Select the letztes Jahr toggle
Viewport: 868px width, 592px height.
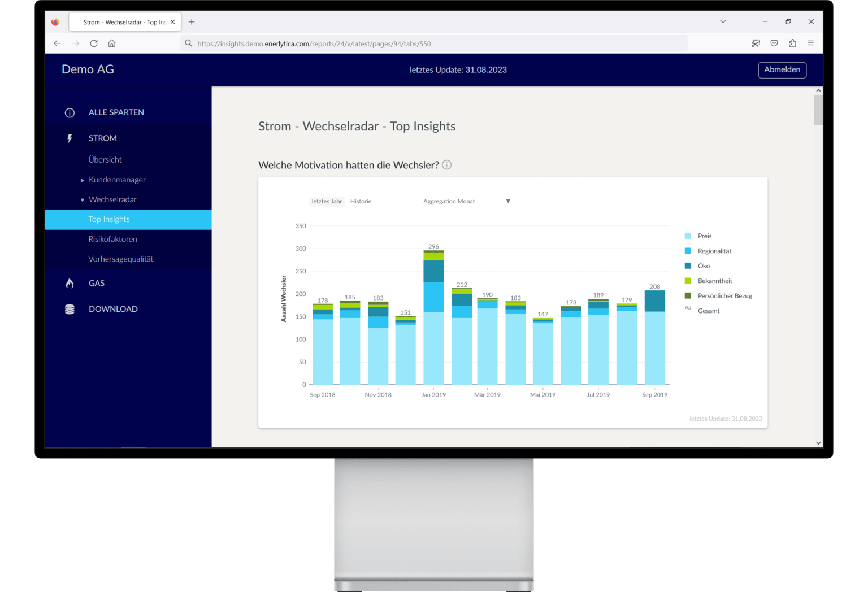[x=327, y=201]
